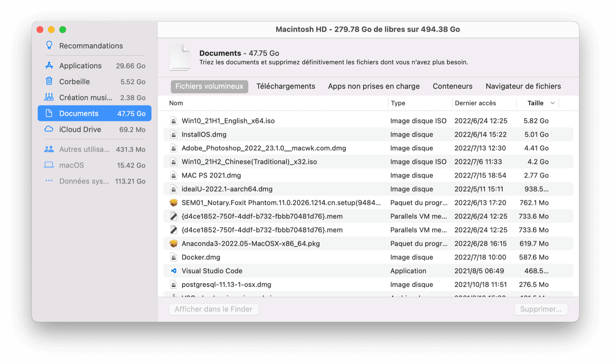
Task: Select the Documents category in sidebar
Action: (x=94, y=113)
